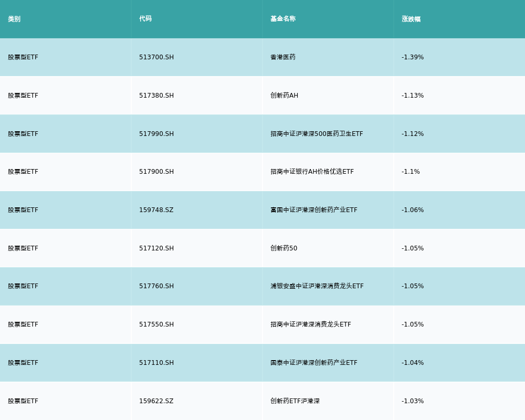This screenshot has width=525, height=420.
Task: Click the 涨跌幅 column header
Action: point(411,19)
